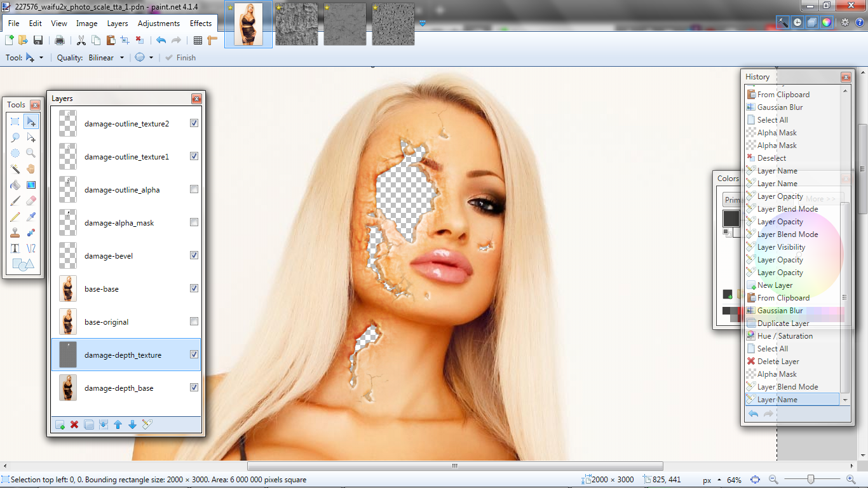Hide the damage-outline_texture1 layer
The height and width of the screenshot is (488, 868).
(x=194, y=156)
